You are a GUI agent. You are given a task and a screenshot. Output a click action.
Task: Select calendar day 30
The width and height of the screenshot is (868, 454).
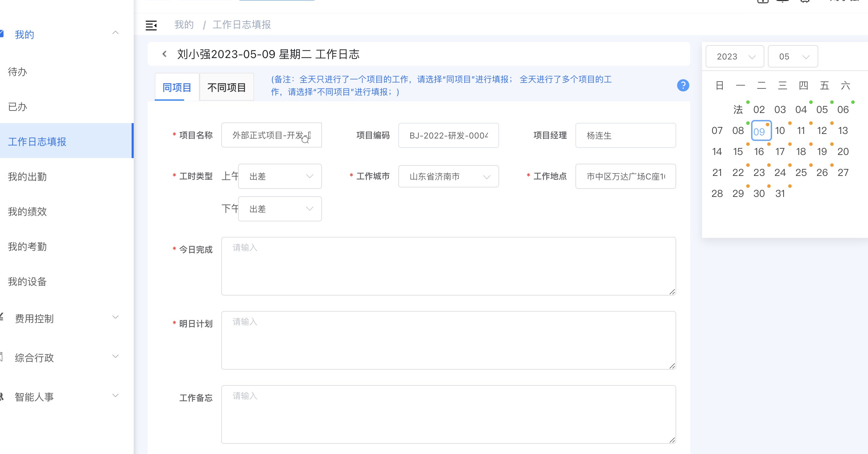coord(759,193)
